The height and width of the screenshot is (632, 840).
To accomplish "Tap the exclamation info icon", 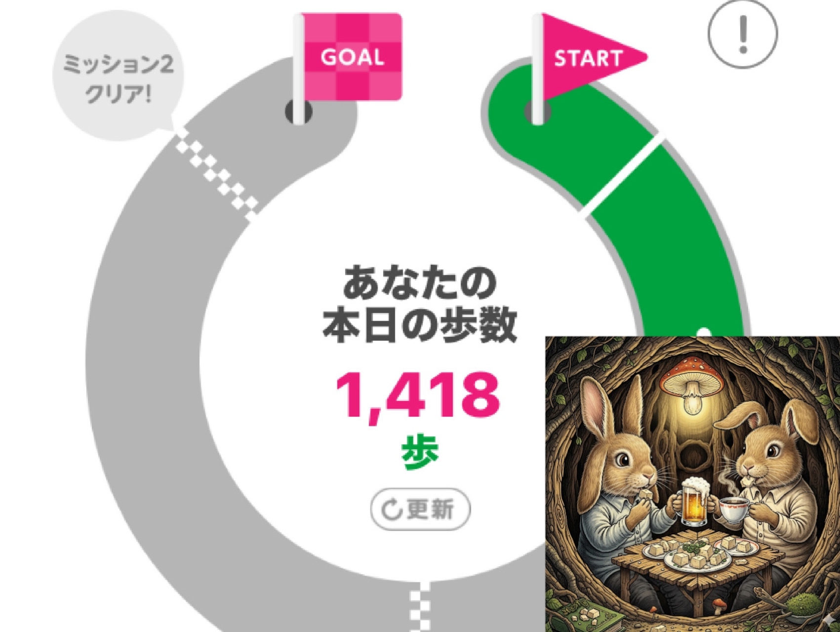I will click(x=742, y=34).
